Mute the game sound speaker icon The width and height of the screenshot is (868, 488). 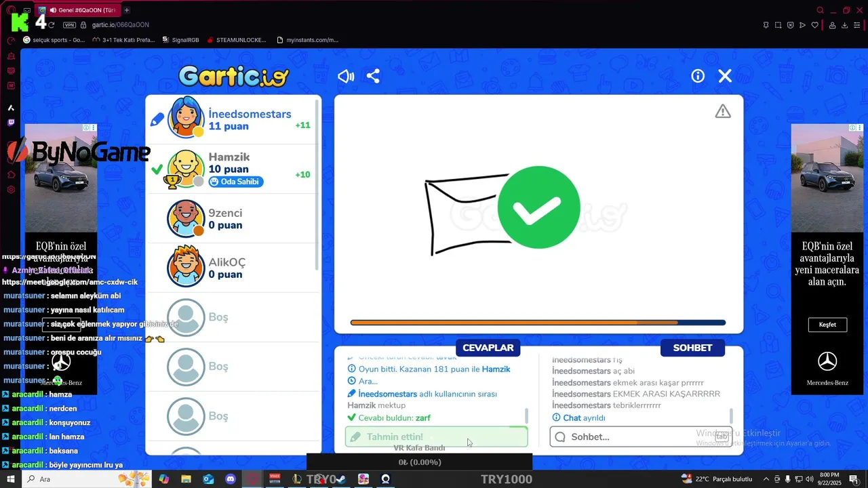[346, 77]
